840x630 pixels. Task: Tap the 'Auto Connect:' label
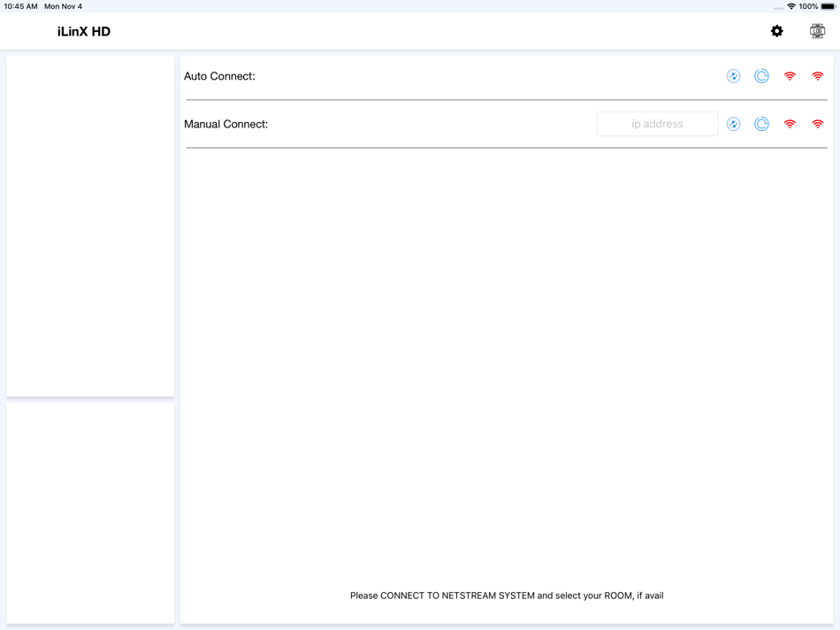tap(219, 76)
